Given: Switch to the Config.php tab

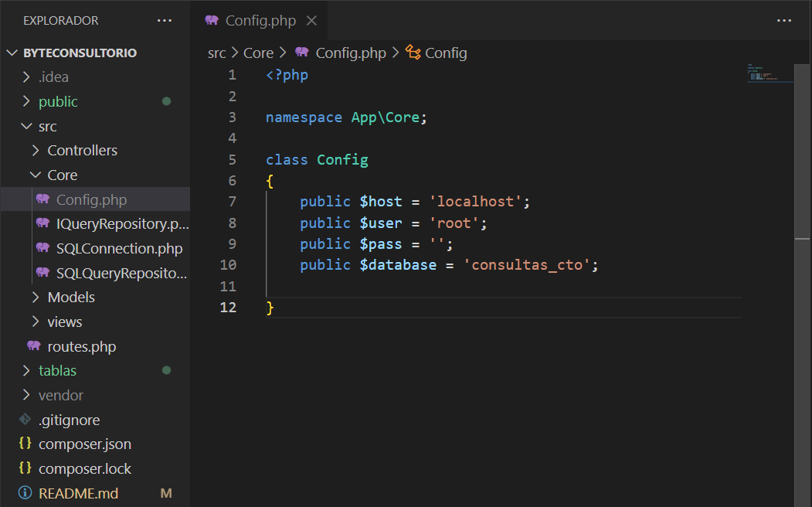Looking at the screenshot, I should 260,21.
